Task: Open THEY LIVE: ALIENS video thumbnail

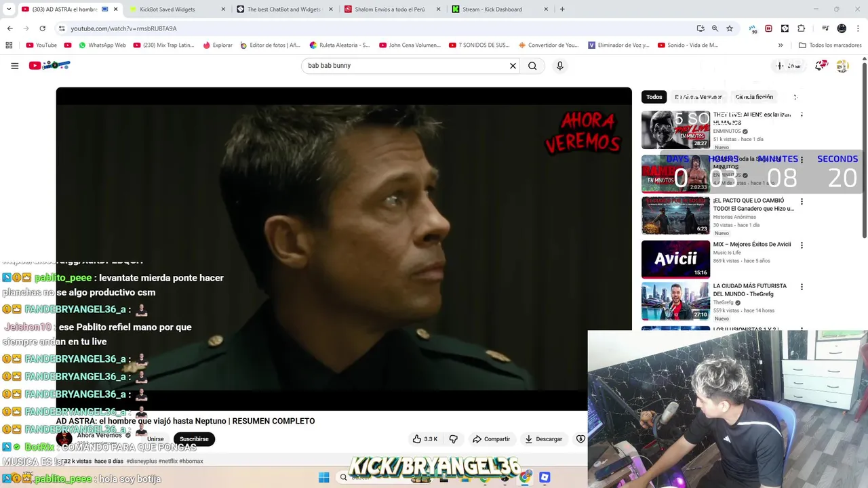Action: (x=675, y=129)
